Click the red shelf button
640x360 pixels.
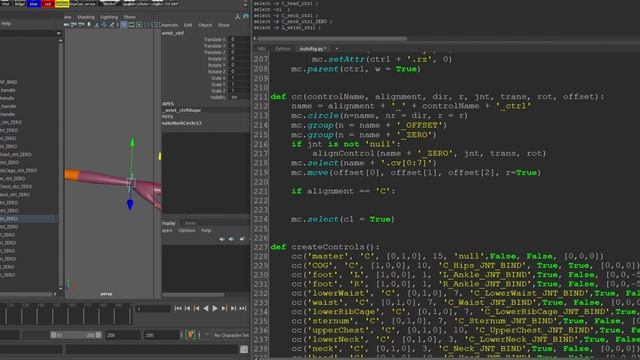click(48, 3)
